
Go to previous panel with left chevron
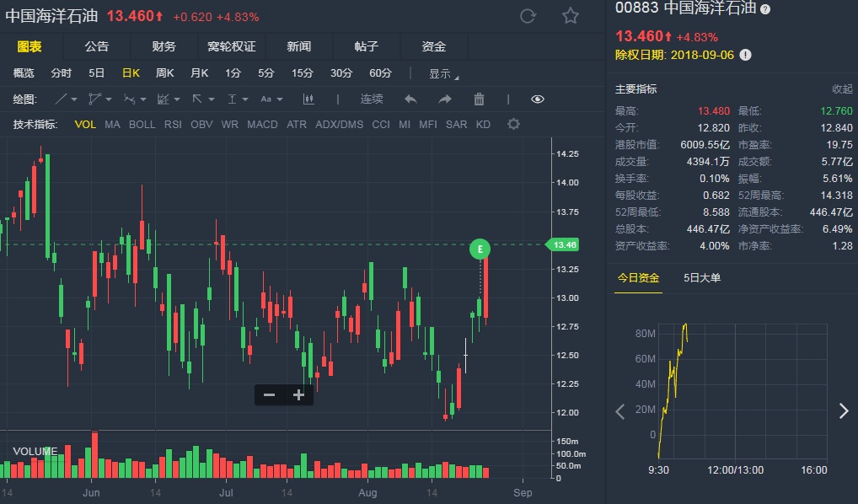[x=620, y=411]
